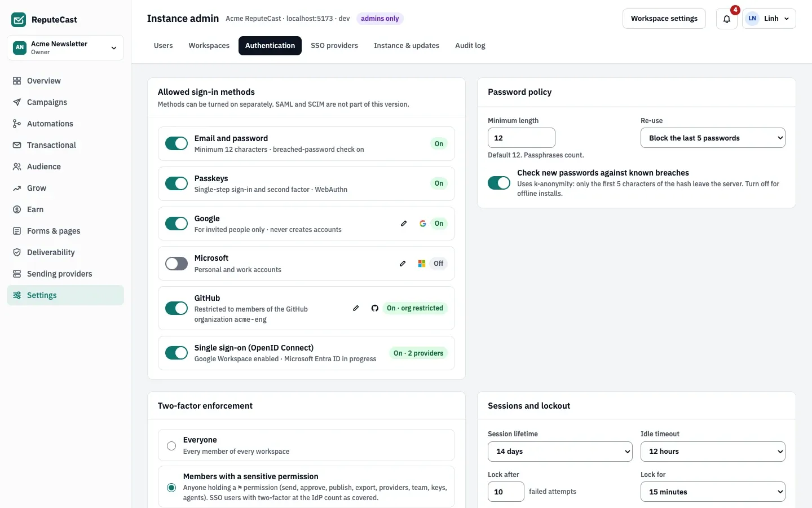Edit GitHub sign-in with pencil icon

click(x=356, y=308)
